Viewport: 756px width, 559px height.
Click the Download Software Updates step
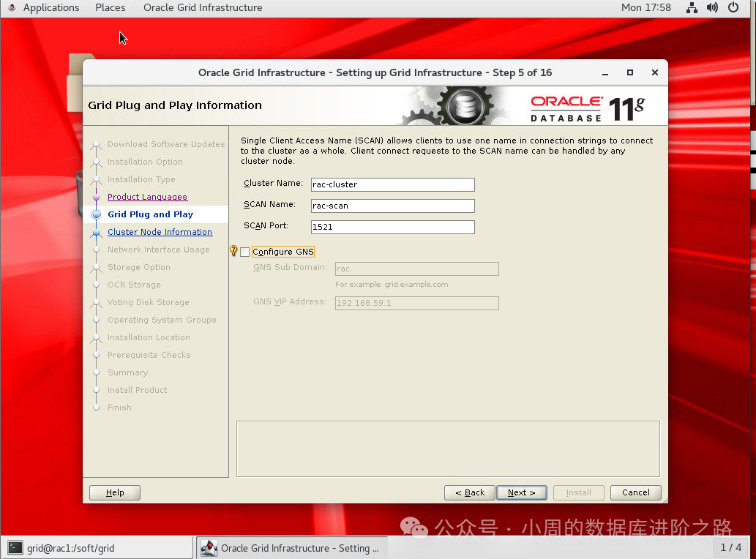pos(166,144)
